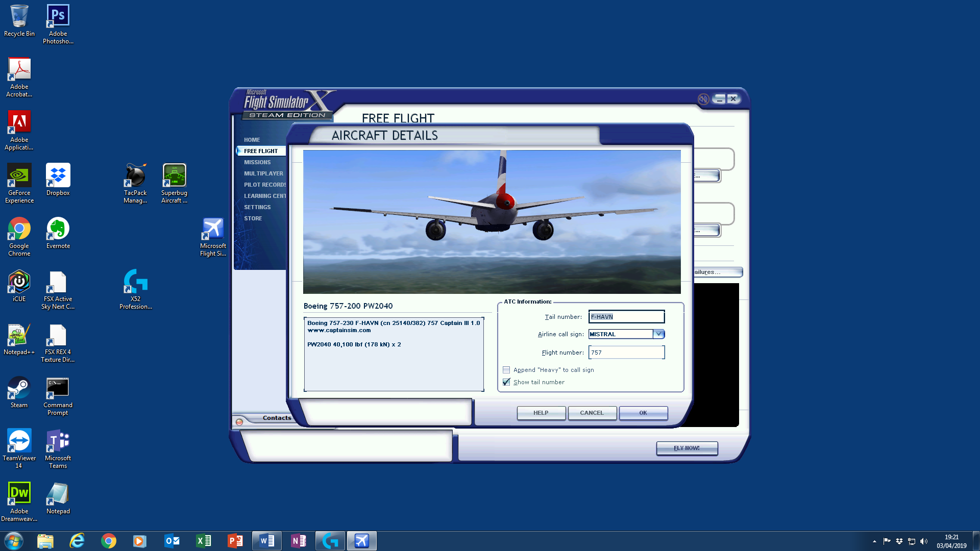Image resolution: width=980 pixels, height=551 pixels.
Task: Open the Airline call sign dropdown
Action: click(x=659, y=334)
